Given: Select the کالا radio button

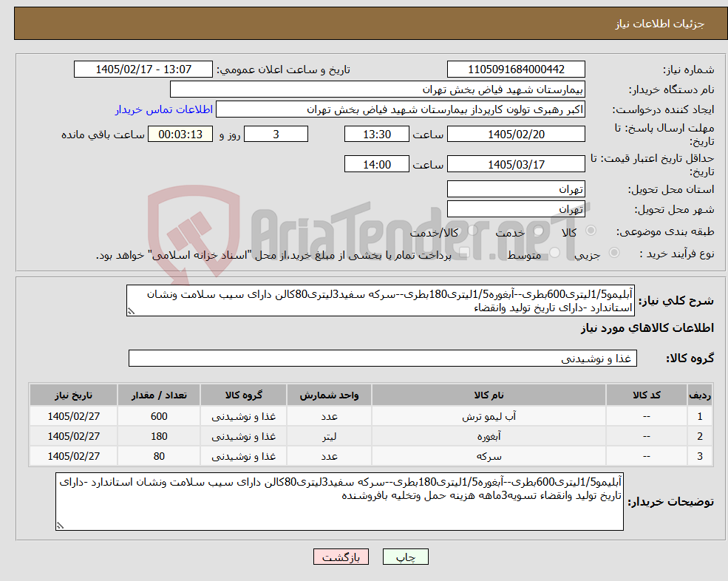Looking at the screenshot, I should pyautogui.click(x=591, y=231).
